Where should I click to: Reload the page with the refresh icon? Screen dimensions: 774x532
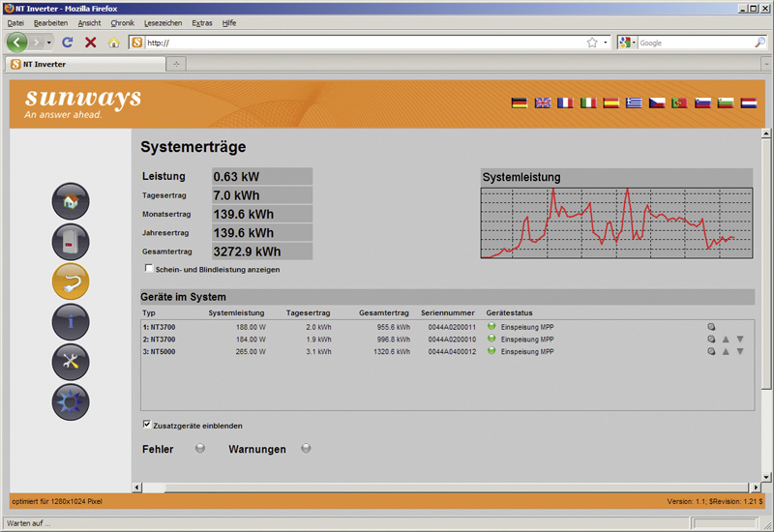(68, 43)
